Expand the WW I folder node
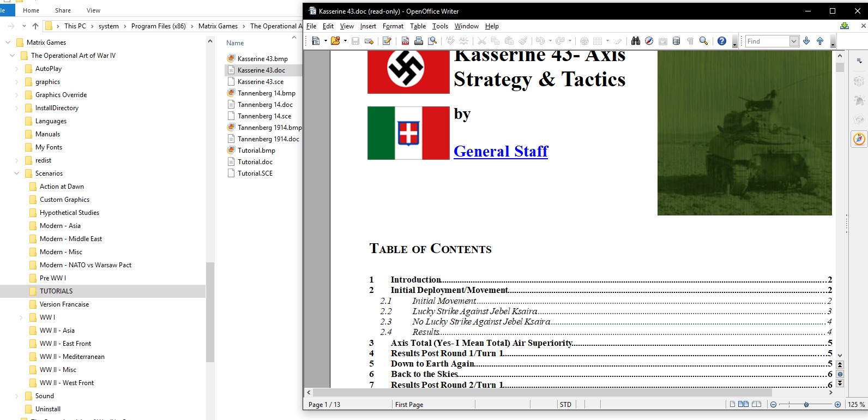This screenshot has height=420, width=868. [x=21, y=317]
